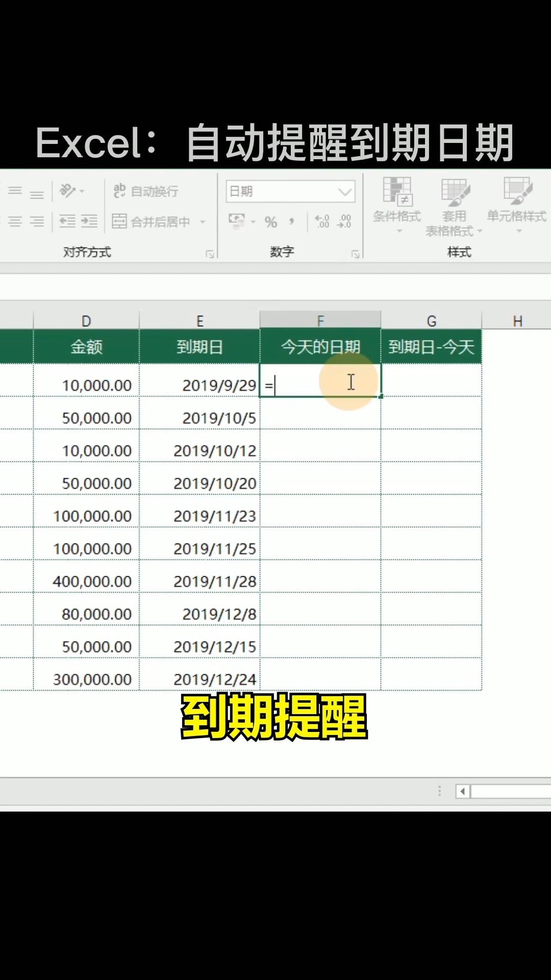
Task: Click the 今天的日期 header cell
Action: (x=320, y=347)
